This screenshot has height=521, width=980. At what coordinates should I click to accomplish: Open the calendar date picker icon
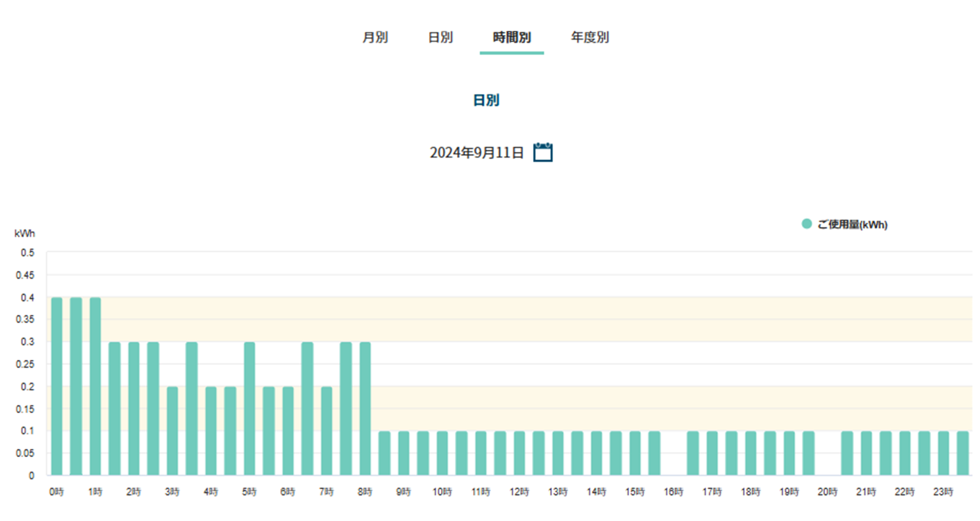coord(543,152)
